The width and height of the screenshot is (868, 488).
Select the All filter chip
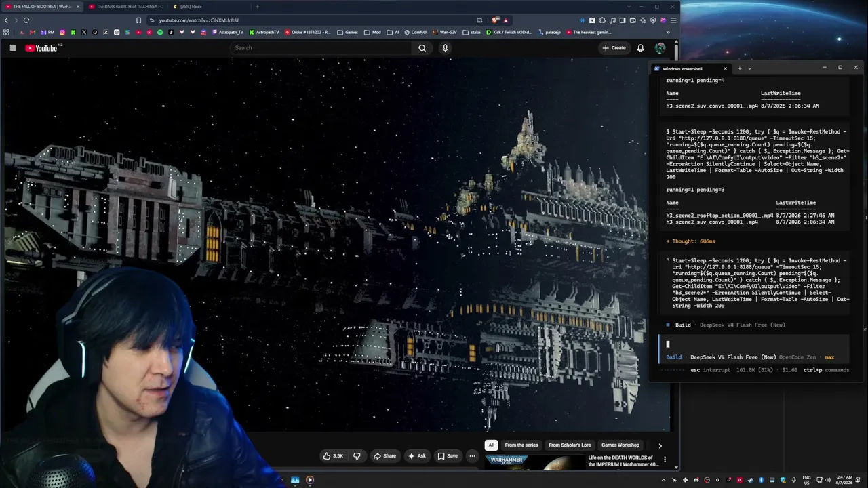click(x=491, y=445)
